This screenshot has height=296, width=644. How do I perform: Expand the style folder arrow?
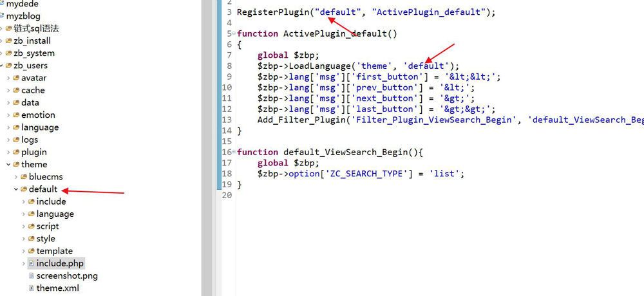click(23, 239)
